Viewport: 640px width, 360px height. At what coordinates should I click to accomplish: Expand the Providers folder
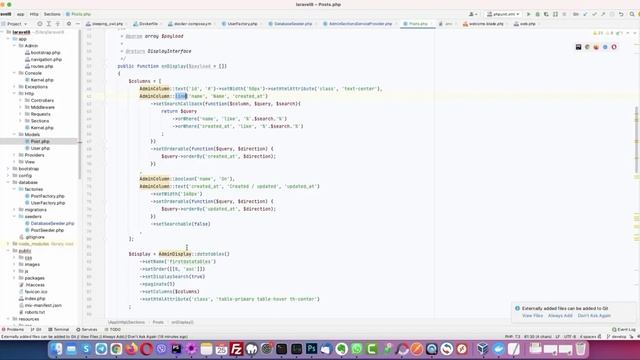coord(15,155)
